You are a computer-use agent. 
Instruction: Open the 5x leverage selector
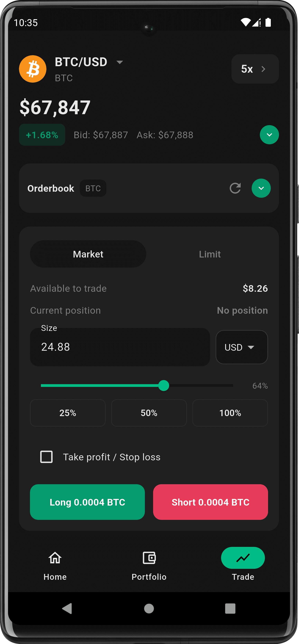(x=255, y=69)
